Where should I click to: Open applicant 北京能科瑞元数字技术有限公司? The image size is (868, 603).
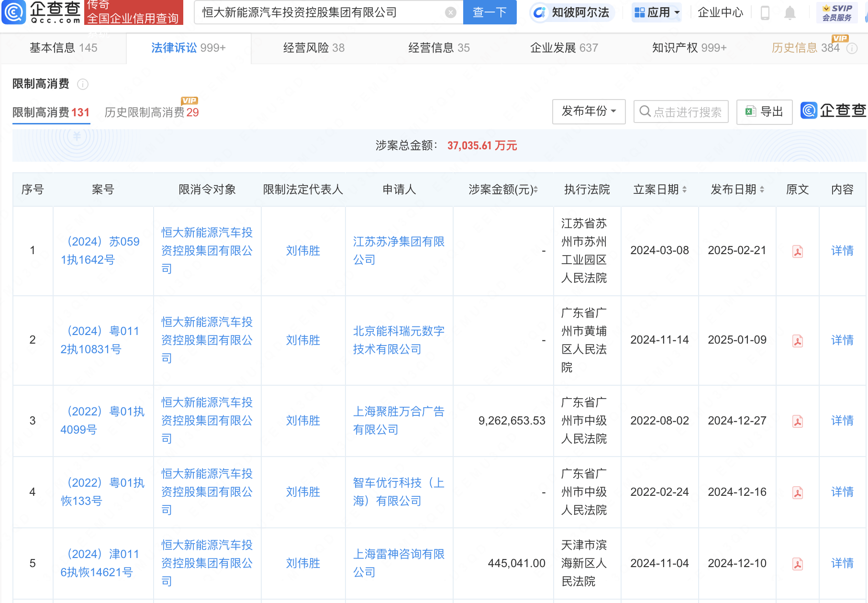click(x=399, y=340)
